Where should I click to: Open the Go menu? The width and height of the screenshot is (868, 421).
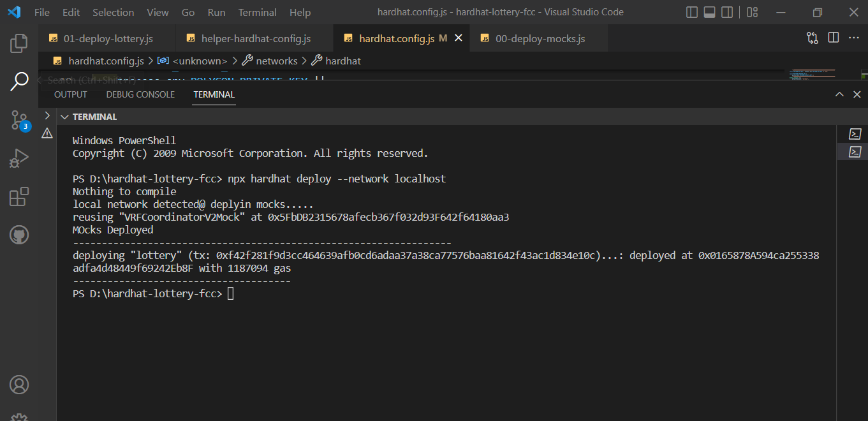point(188,12)
